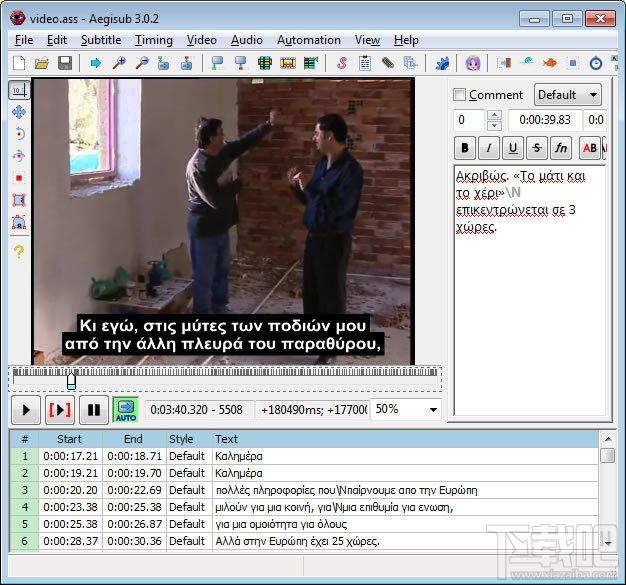Screen dimensions: 626x585
Task: Open script Properties sheet icon
Action: [365, 63]
